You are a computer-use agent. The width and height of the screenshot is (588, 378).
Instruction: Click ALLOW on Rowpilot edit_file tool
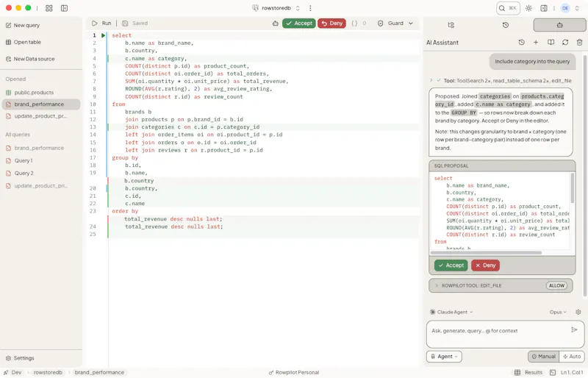click(x=556, y=285)
